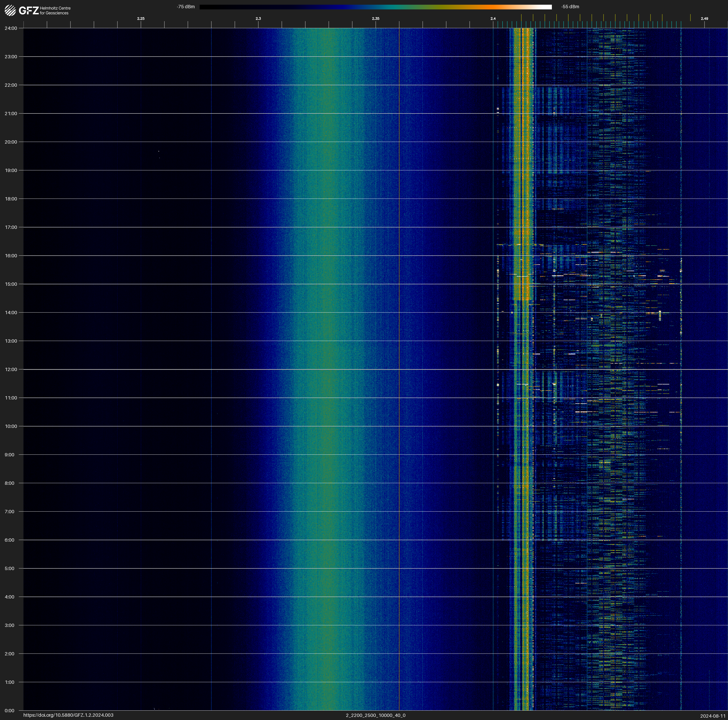Click the GFZ striped globe logo icon

tap(10, 11)
